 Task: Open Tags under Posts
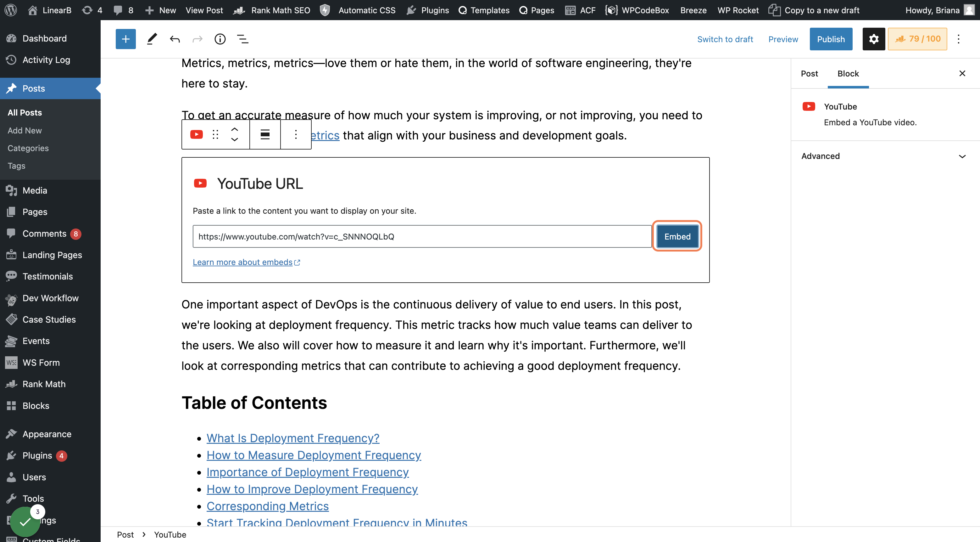(16, 166)
